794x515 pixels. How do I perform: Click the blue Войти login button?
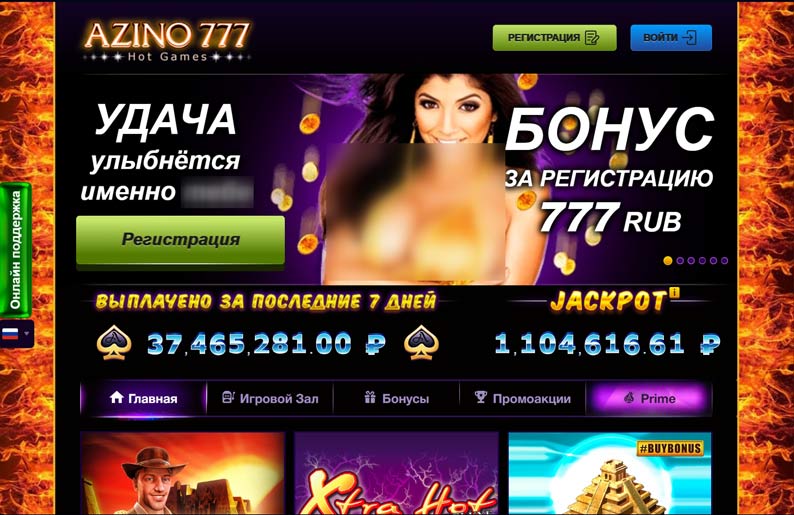[x=671, y=37]
